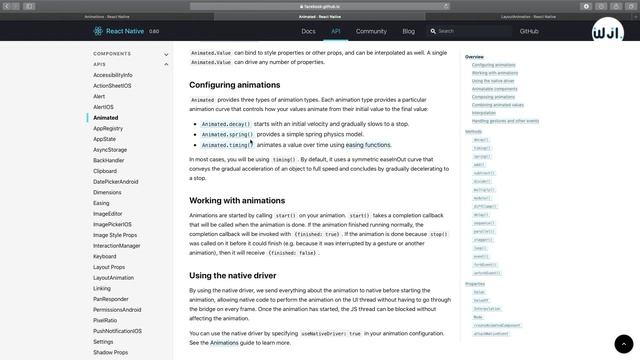Open AppState in the sidebar
This screenshot has width=640, height=360.
coord(104,139)
